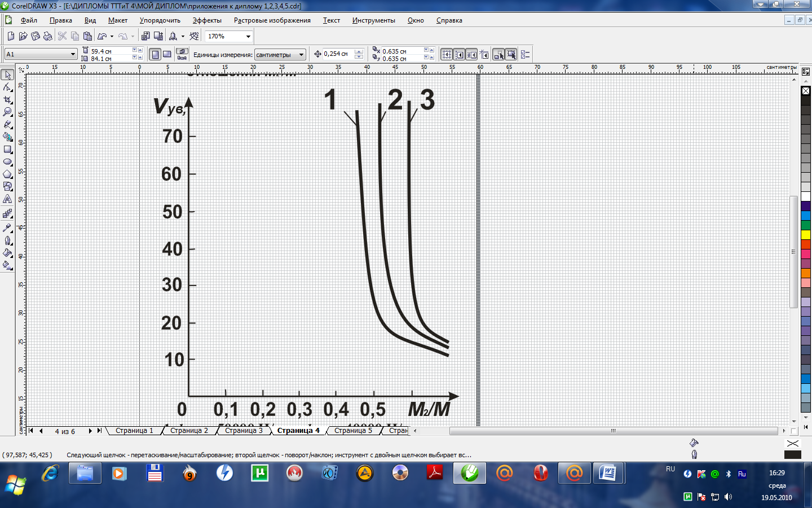Viewport: 812px width, 508px height.
Task: Select the Zoom tool in toolbox
Action: [x=7, y=112]
